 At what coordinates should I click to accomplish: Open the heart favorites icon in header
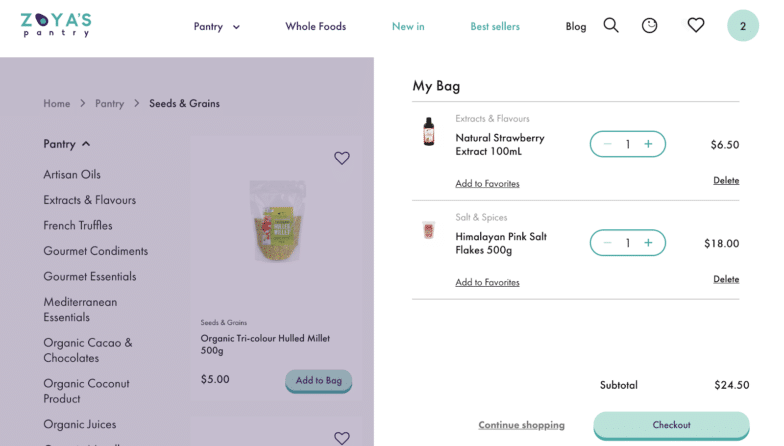coord(696,25)
